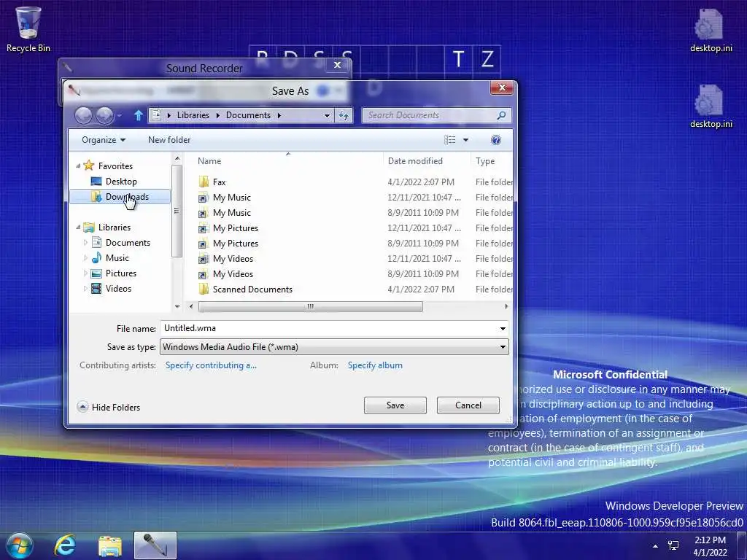This screenshot has height=560, width=747.
Task: Click the Music library note icon
Action: click(x=96, y=257)
